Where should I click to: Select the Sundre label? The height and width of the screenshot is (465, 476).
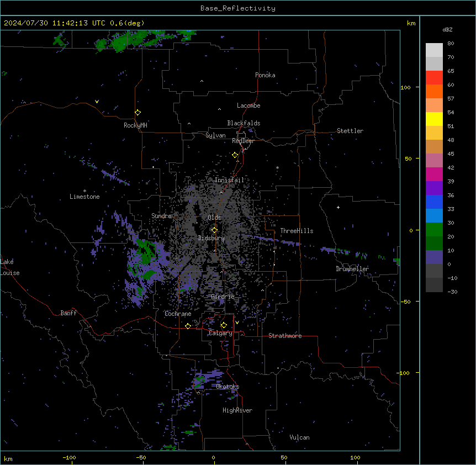pyautogui.click(x=161, y=216)
